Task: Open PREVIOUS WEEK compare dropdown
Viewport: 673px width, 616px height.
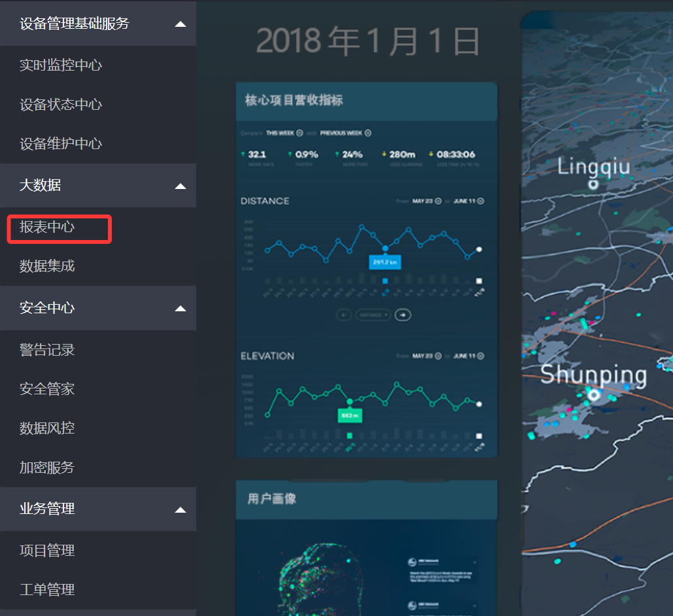Action: [345, 133]
